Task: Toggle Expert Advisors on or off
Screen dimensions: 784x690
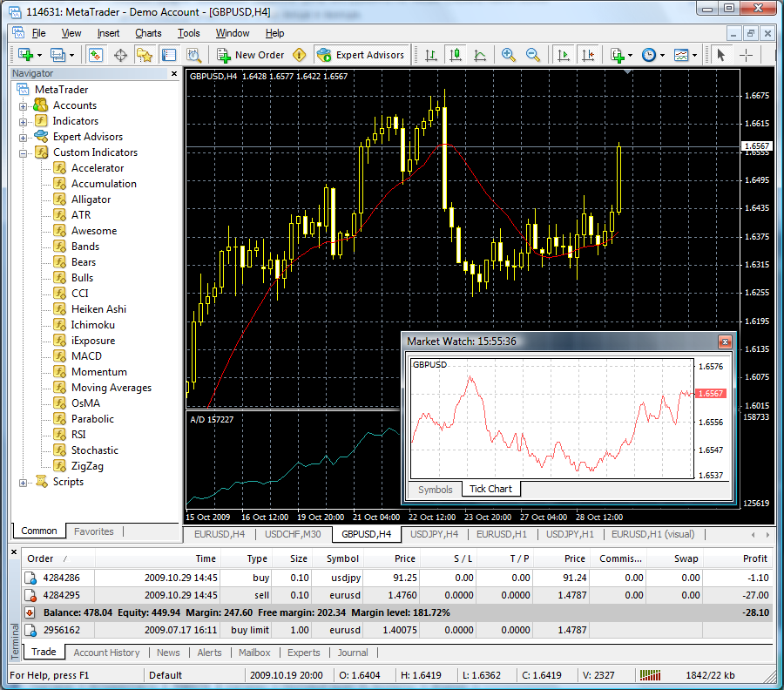Action: coord(361,55)
